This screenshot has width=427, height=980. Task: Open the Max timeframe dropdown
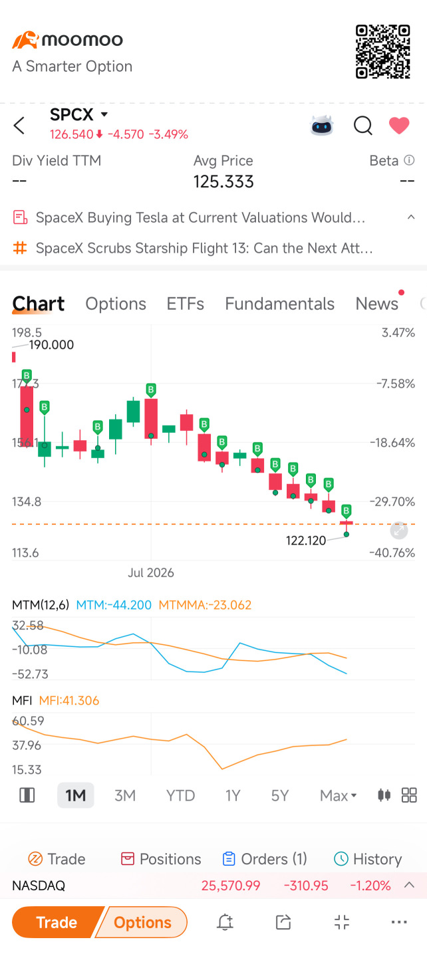[x=339, y=795]
